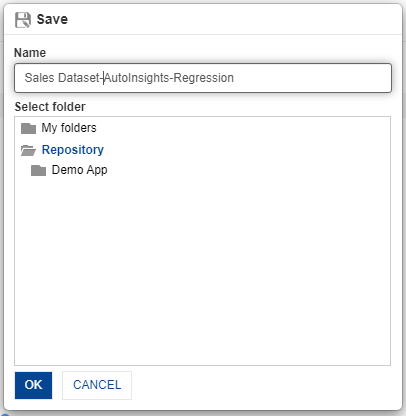This screenshot has height=416, width=406.
Task: Click the Select folder label
Action: [x=50, y=107]
